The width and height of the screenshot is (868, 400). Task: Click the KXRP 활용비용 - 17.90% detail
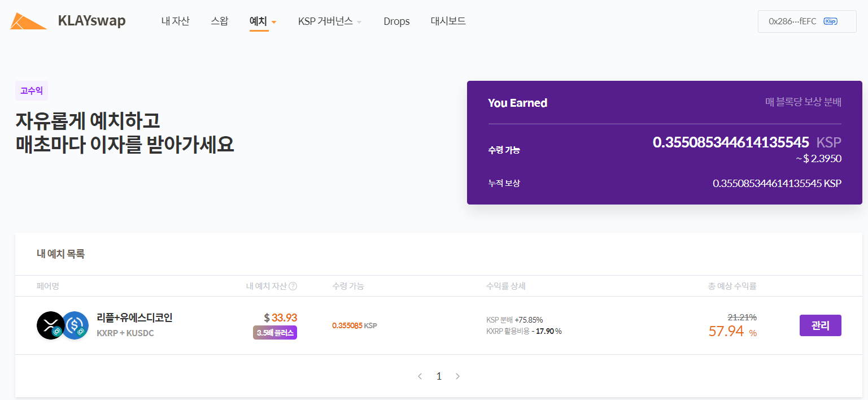524,331
